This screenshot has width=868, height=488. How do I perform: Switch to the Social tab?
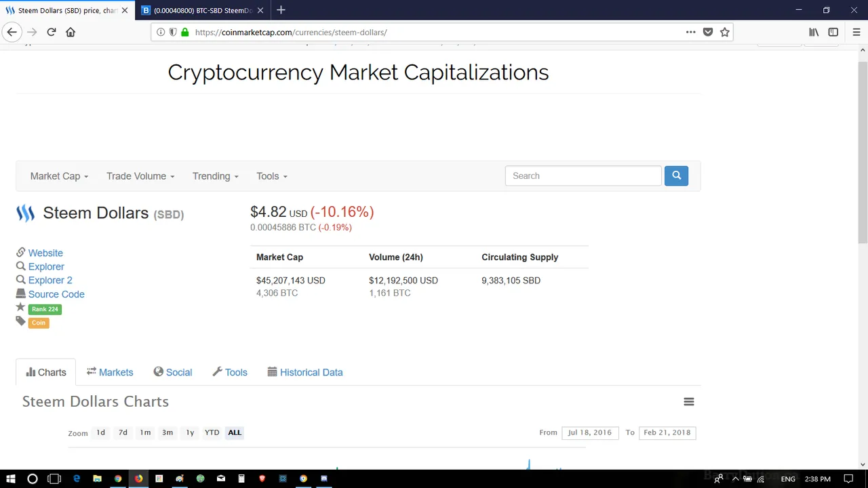click(x=173, y=372)
